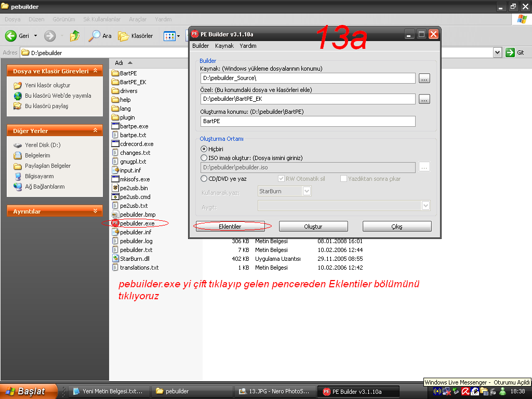Open the address bar dropdown arrow
This screenshot has width=532, height=399.
coord(497,52)
